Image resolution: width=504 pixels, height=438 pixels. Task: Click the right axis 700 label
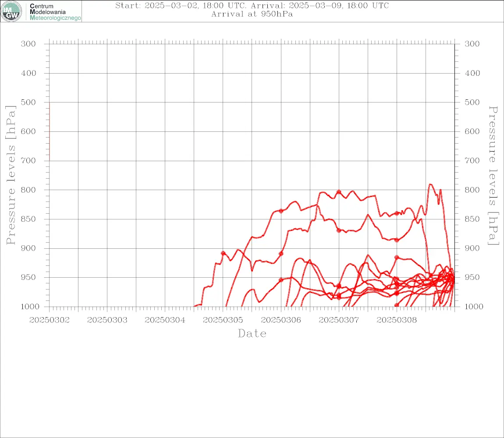click(472, 160)
